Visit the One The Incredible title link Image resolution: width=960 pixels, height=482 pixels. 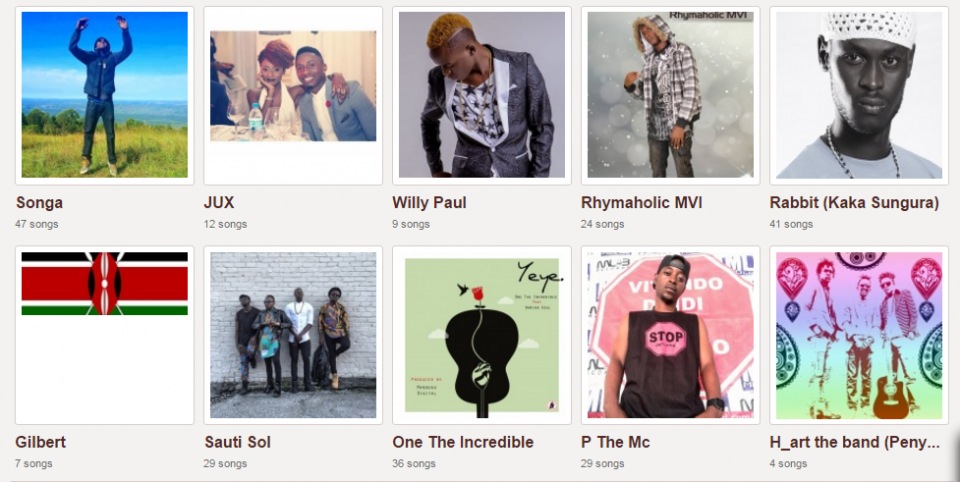click(x=463, y=442)
